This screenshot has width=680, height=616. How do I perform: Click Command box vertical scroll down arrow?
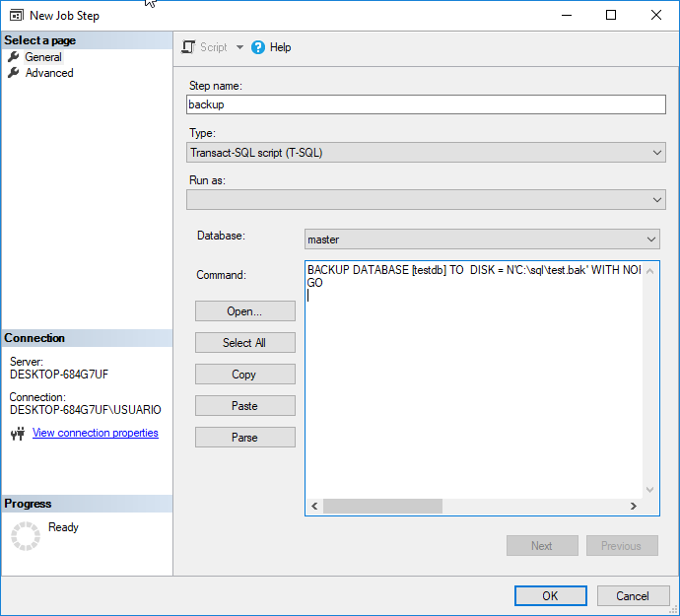[x=649, y=490]
